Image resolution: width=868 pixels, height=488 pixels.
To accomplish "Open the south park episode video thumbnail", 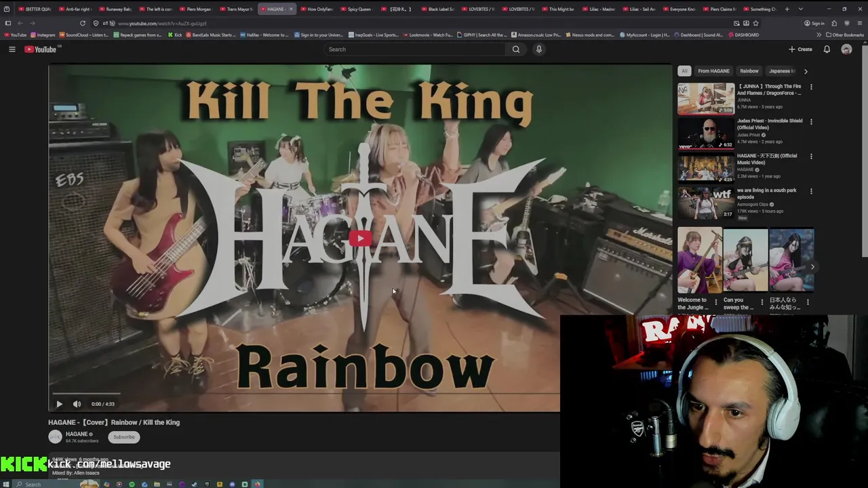I will click(706, 203).
